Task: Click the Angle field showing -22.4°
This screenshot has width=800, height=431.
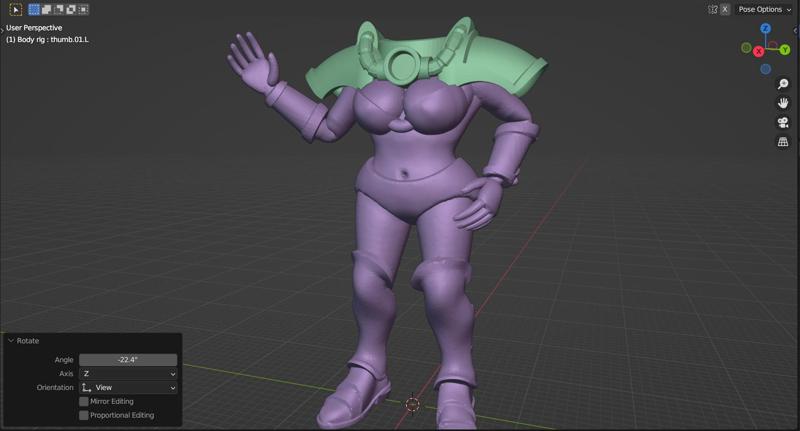Action: 128,360
